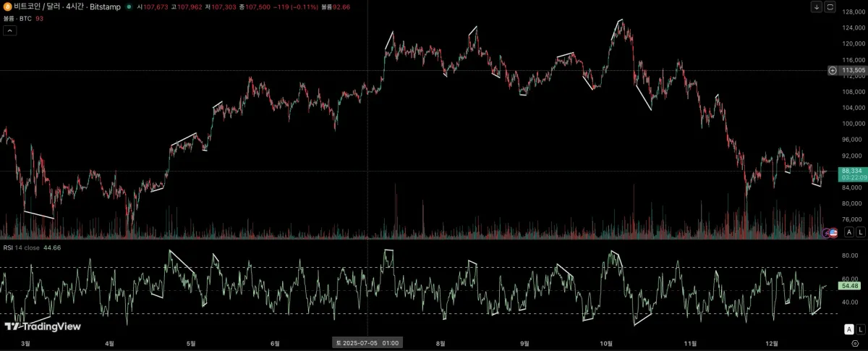Toggle log scale L on RSI pane
868x351 pixels.
point(860,329)
